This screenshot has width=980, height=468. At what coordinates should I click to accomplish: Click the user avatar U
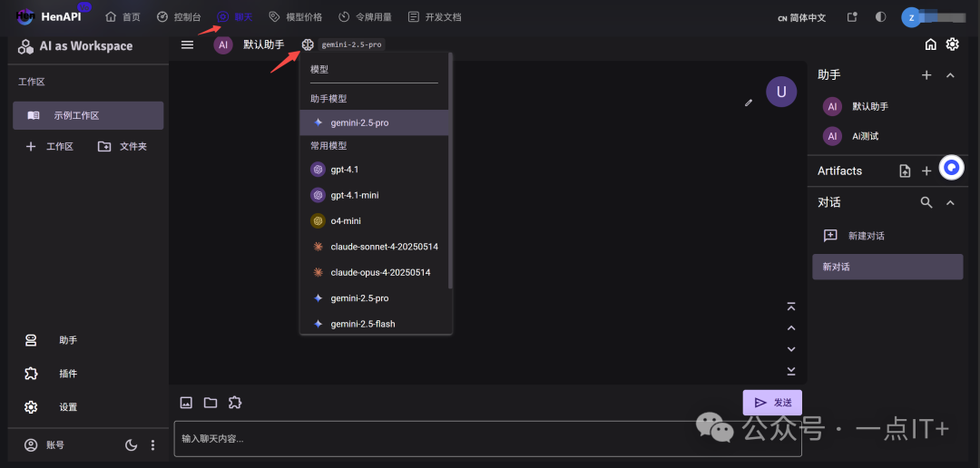tap(781, 92)
